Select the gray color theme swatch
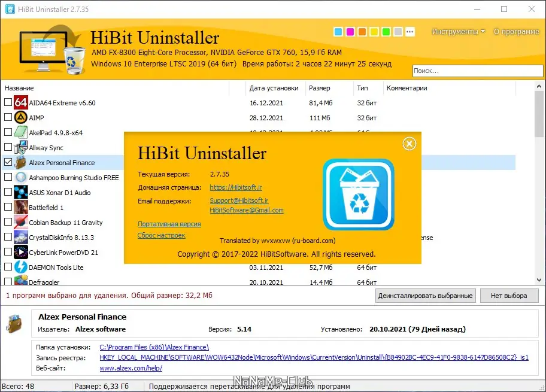This screenshot has width=546, height=392. 398,32
